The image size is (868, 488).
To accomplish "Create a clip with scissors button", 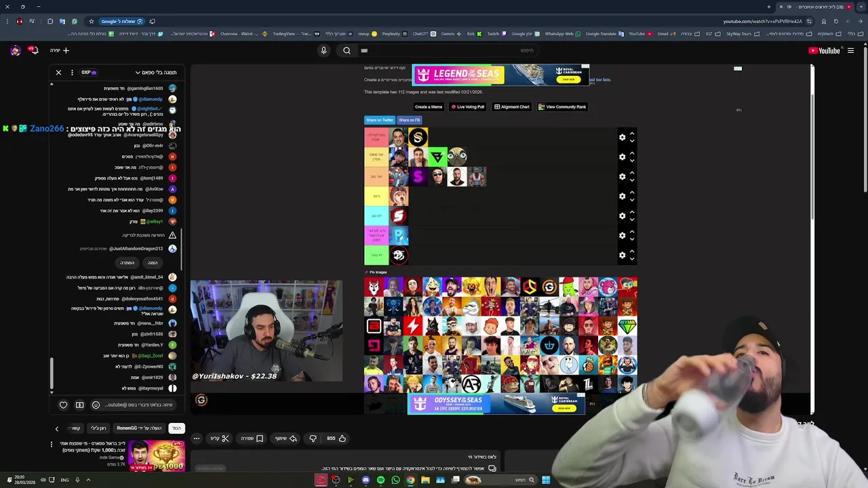I will point(220,439).
